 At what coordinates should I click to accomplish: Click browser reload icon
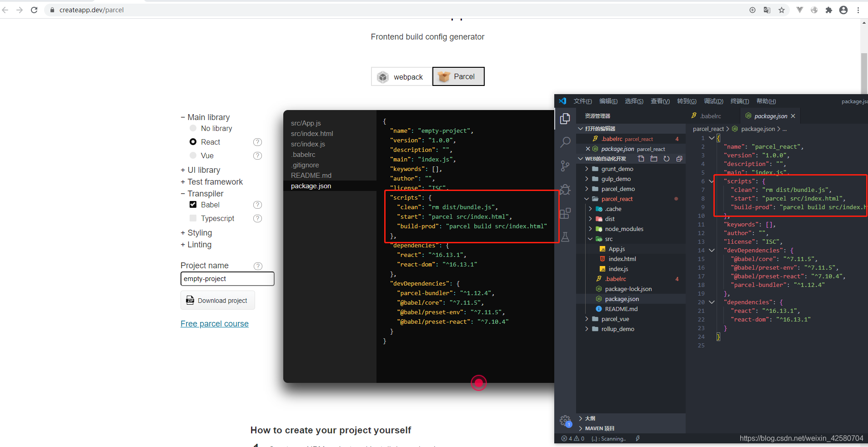34,10
